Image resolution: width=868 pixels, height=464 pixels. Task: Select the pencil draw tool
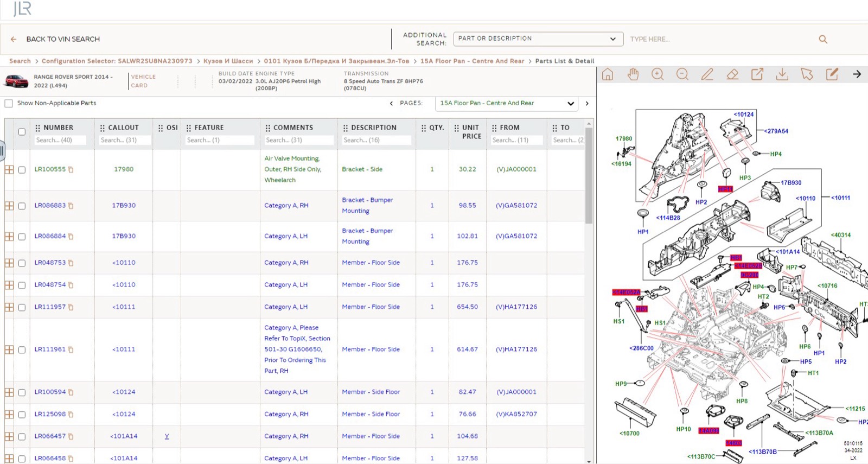click(707, 74)
